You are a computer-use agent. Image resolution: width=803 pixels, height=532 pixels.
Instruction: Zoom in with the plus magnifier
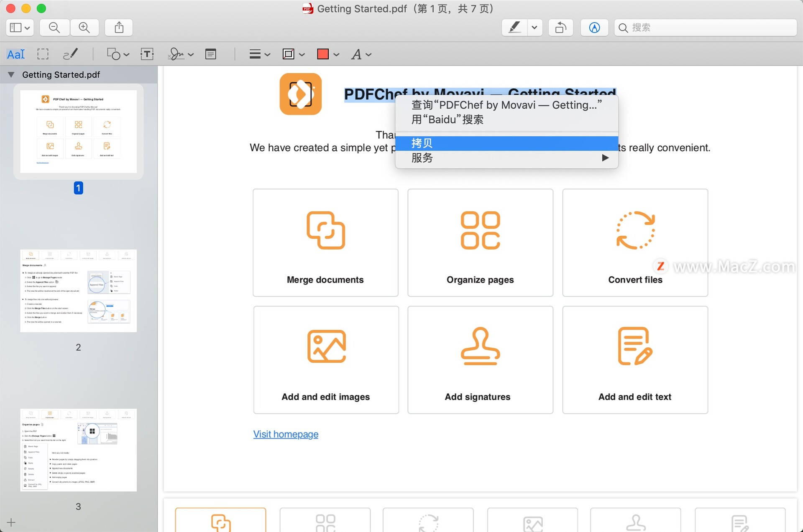tap(84, 28)
